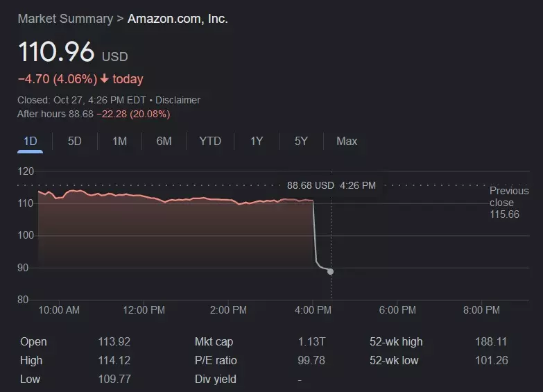Show the Max time range
The width and height of the screenshot is (543, 392).
pyautogui.click(x=347, y=141)
